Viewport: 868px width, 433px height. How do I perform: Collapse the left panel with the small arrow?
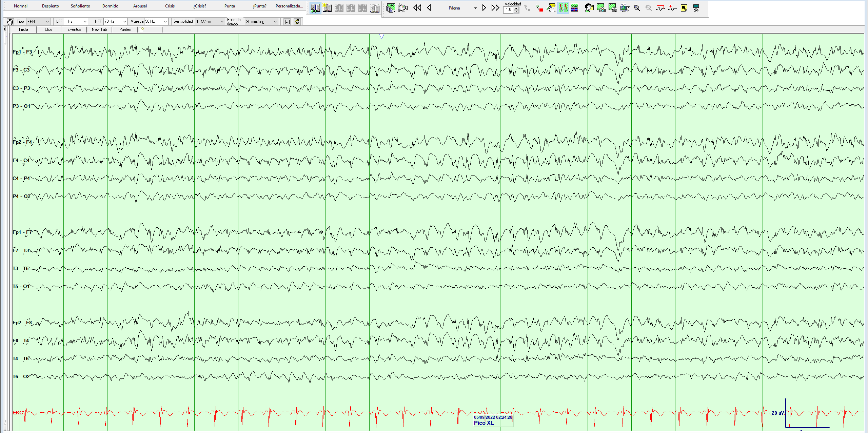[5, 29]
